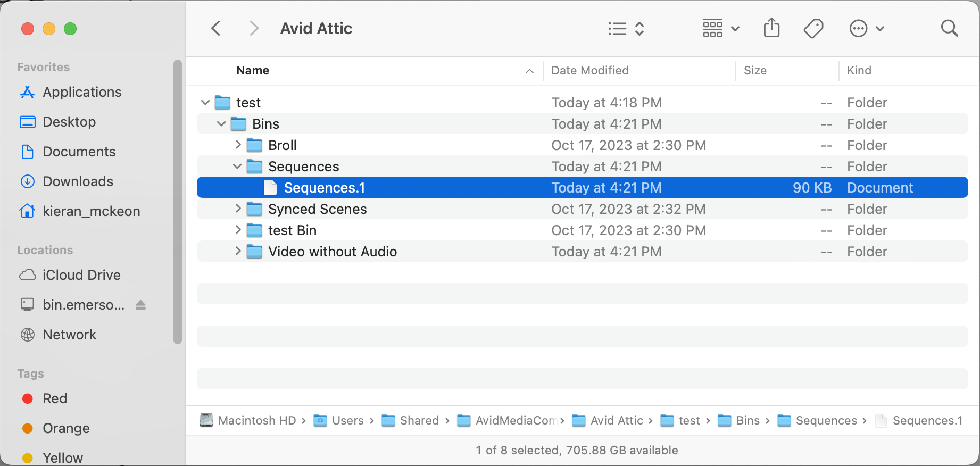This screenshot has height=466, width=980.
Task: Click the Search magnifier icon
Action: point(949,28)
